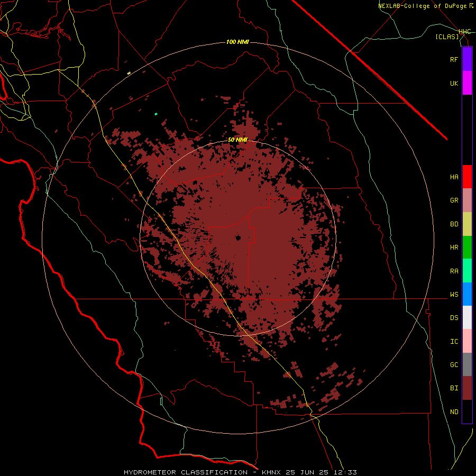
Task: Click the HR legend label
Action: [454, 248]
